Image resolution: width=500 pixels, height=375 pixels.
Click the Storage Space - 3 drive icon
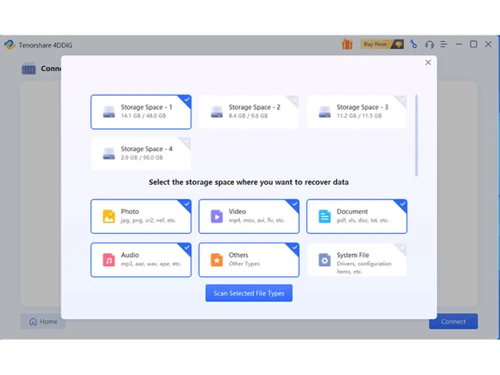(x=325, y=112)
